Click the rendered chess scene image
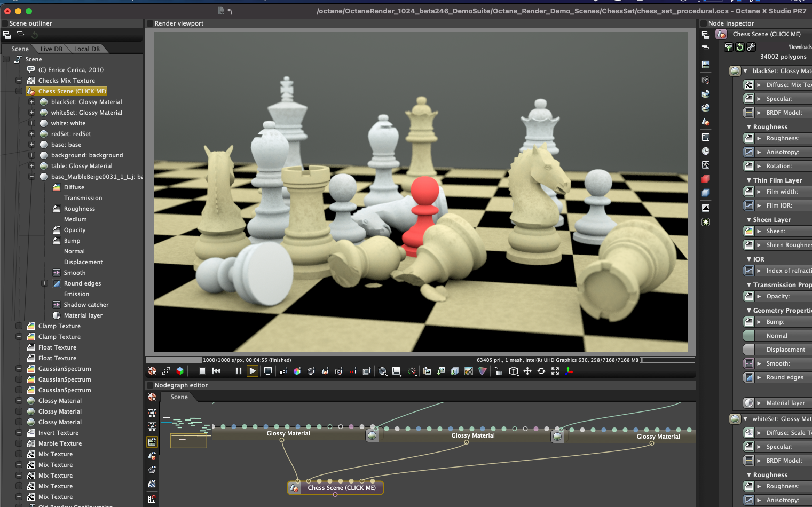812x507 pixels. (x=421, y=192)
